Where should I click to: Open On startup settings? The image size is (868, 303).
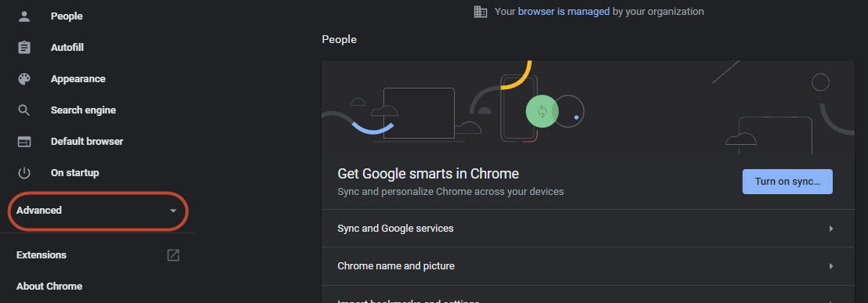pos(74,173)
